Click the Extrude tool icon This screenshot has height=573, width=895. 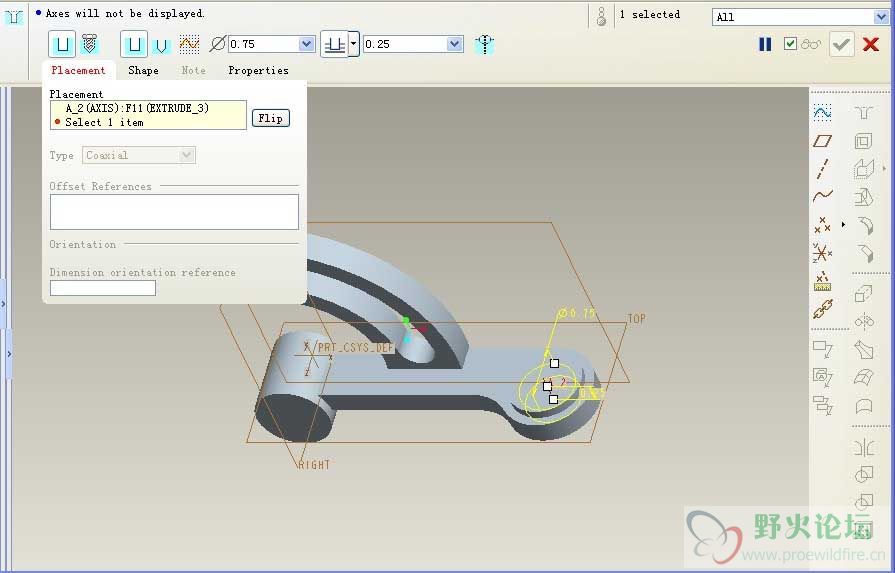coord(864,293)
